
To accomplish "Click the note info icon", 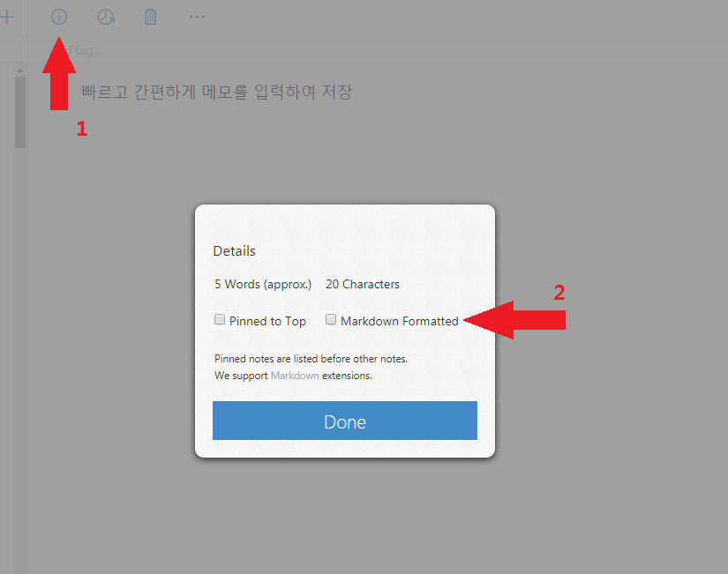I will pos(59,17).
